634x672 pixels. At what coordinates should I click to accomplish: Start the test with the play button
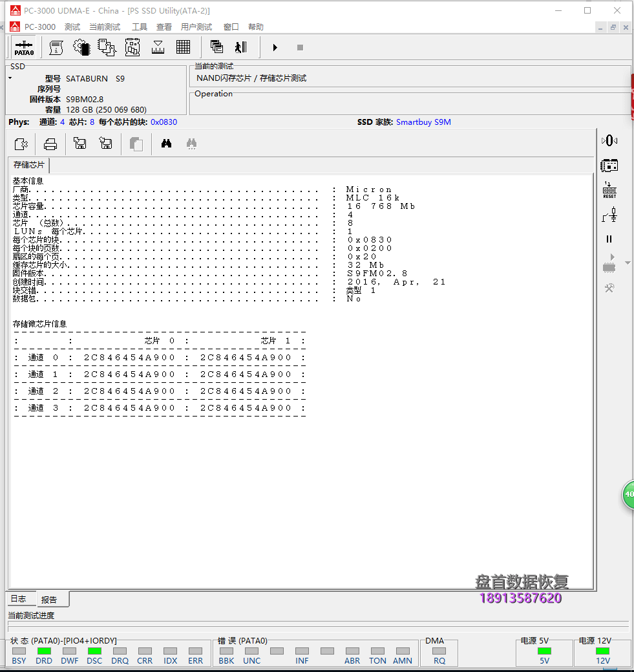(x=275, y=48)
